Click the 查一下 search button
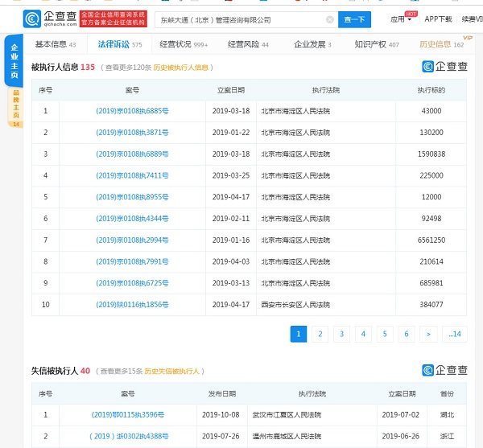The width and height of the screenshot is (483, 448). coord(354,19)
